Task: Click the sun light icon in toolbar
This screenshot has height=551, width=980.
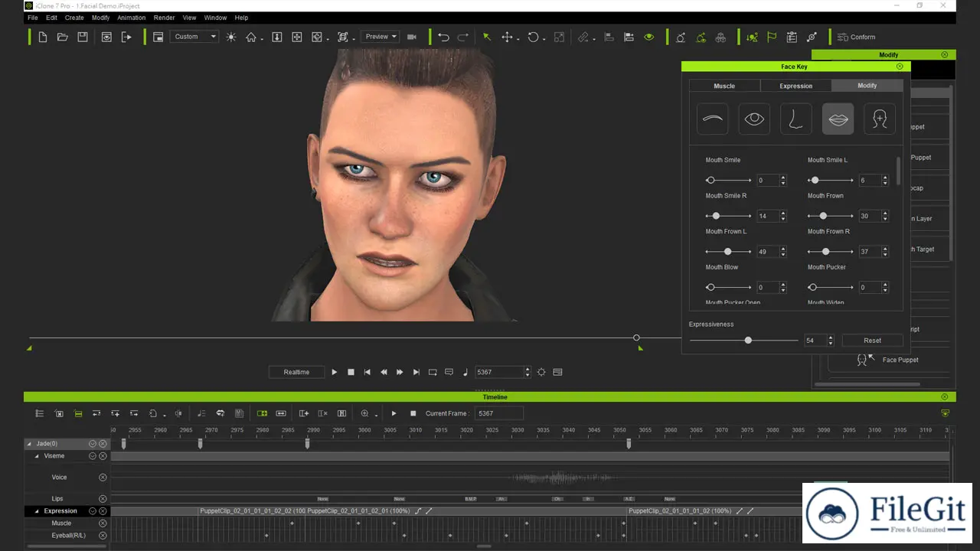Action: click(x=231, y=37)
